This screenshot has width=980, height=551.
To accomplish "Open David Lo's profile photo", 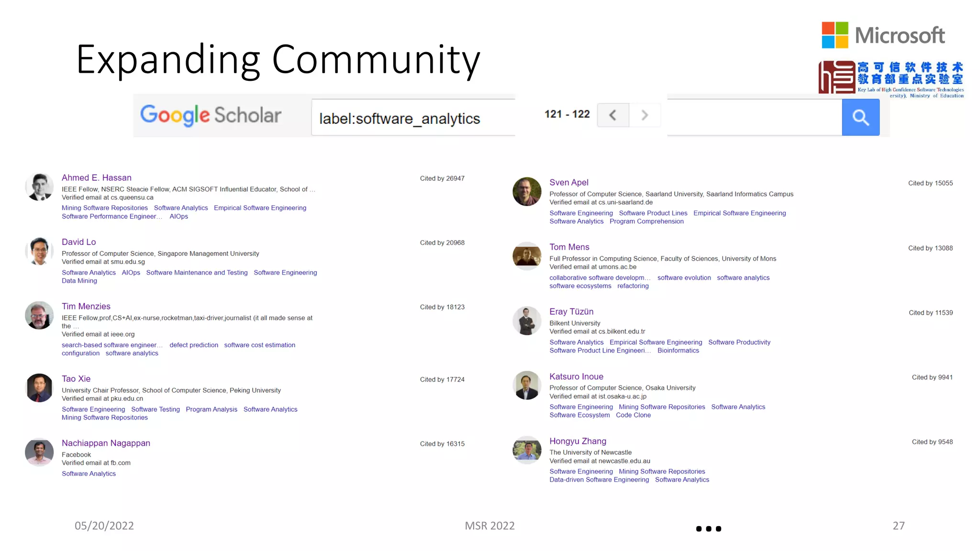I will tap(39, 251).
